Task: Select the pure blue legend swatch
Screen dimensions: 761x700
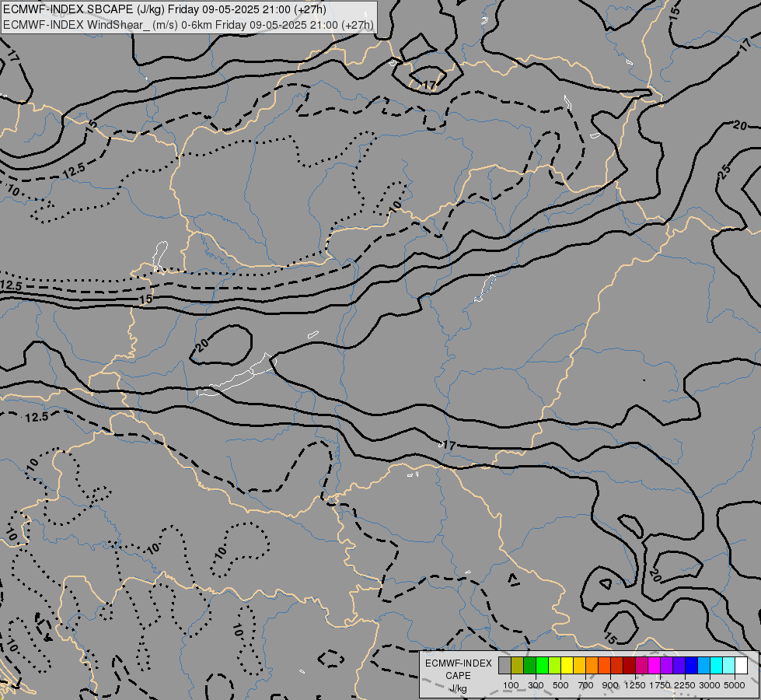Action: (x=691, y=666)
